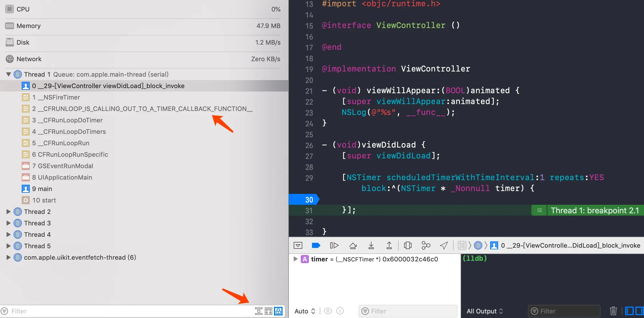Click the Step Into arrow icon
The height and width of the screenshot is (318, 644).
coord(371,245)
